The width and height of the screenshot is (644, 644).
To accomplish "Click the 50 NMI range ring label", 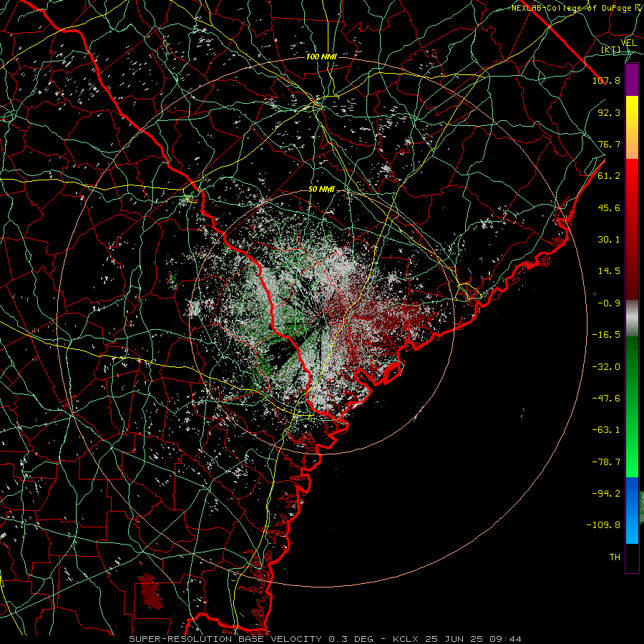I will click(x=321, y=190).
